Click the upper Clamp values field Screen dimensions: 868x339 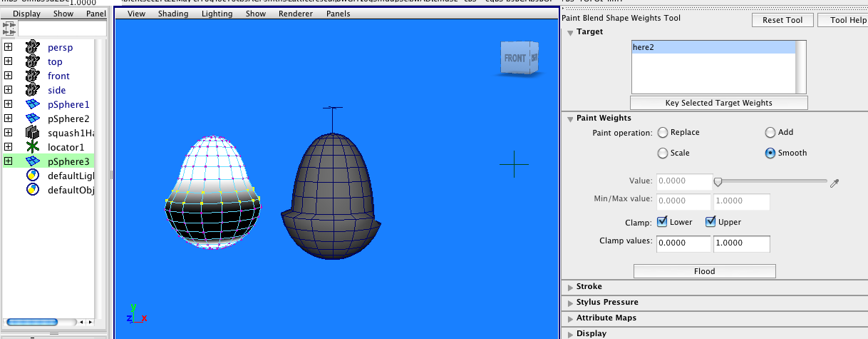click(x=741, y=243)
